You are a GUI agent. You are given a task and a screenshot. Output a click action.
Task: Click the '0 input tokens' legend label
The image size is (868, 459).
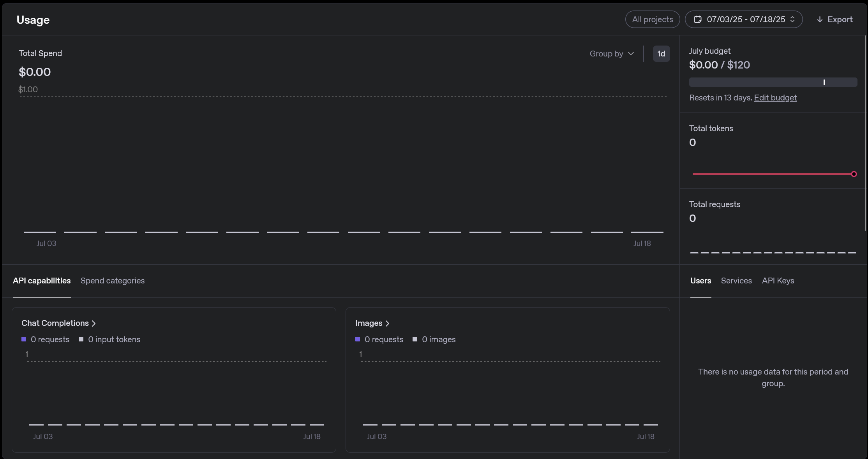pyautogui.click(x=114, y=339)
